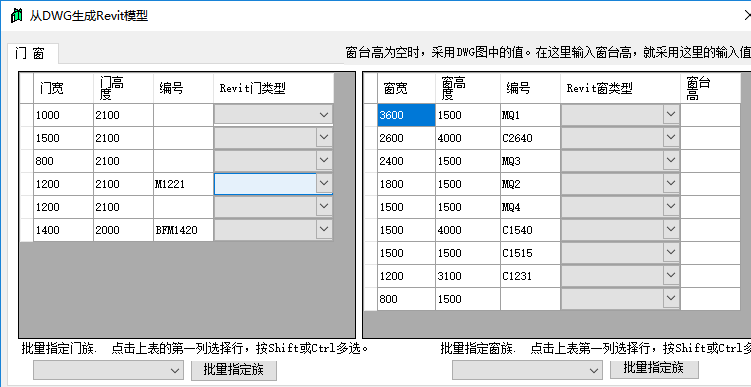Open Revit window type dropdown for C1515
Image resolution: width=751 pixels, height=387 pixels.
[671, 253]
